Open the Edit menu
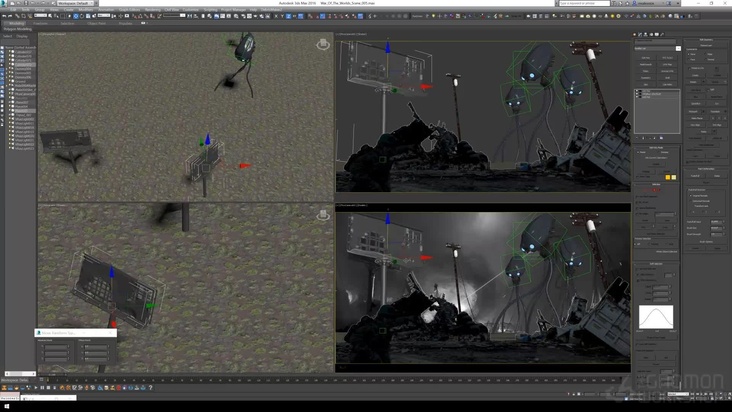This screenshot has width=732, height=412. coord(13,9)
